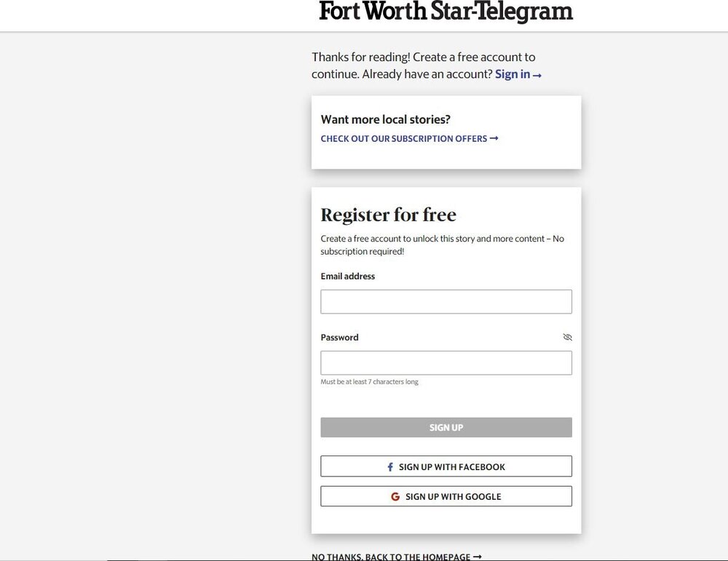Open "CHECK OUT OUR SUBSCRIPTION OFFERS"
The height and width of the screenshot is (561, 728).
pos(404,138)
